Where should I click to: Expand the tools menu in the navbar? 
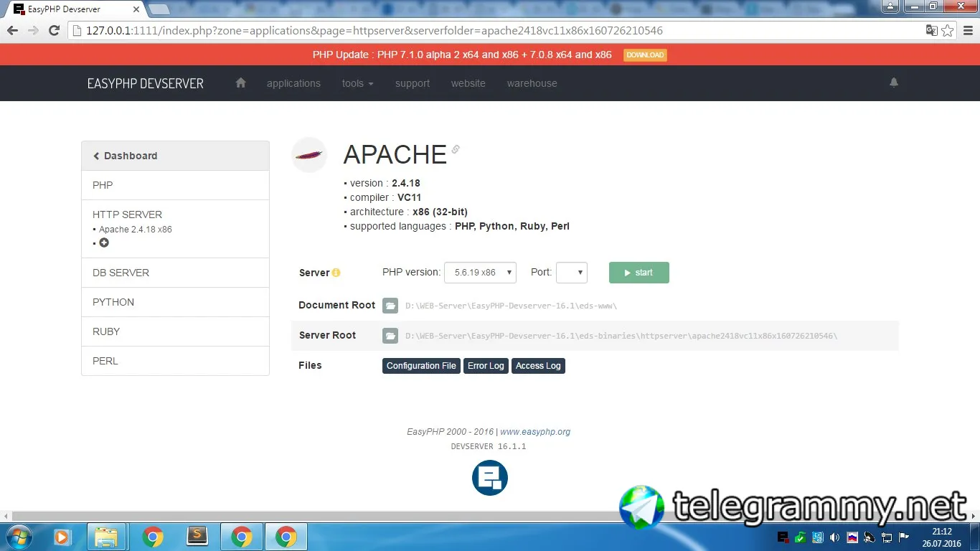(357, 83)
